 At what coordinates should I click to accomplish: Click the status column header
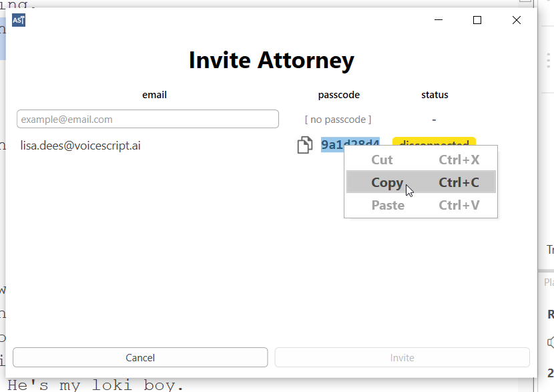tap(435, 95)
